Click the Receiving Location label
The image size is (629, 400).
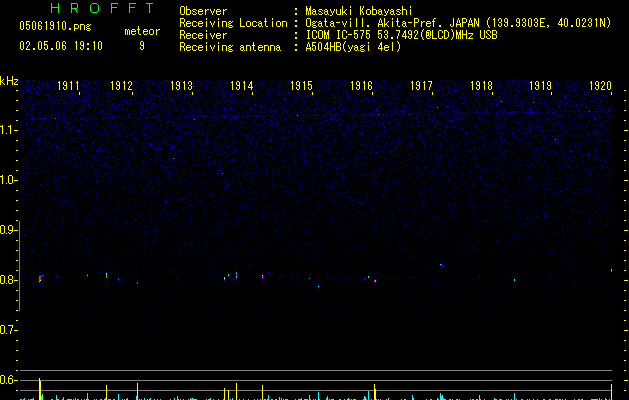pyautogui.click(x=233, y=23)
